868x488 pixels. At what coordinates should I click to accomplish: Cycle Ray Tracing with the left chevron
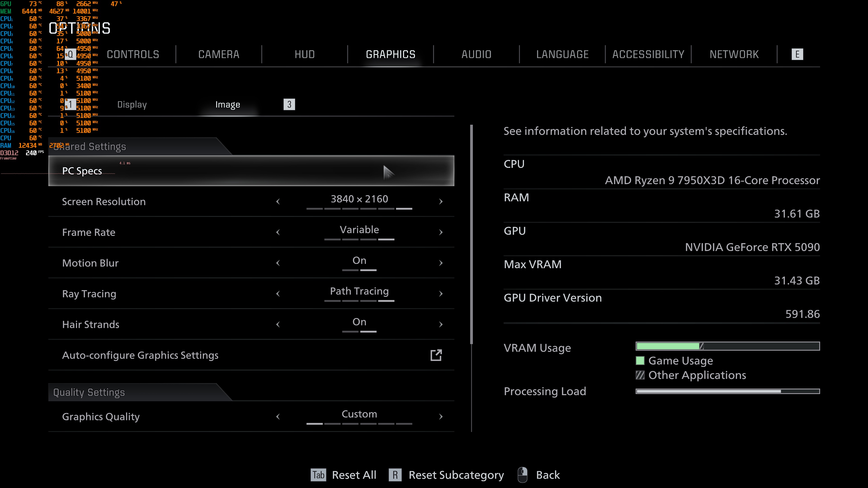278,294
